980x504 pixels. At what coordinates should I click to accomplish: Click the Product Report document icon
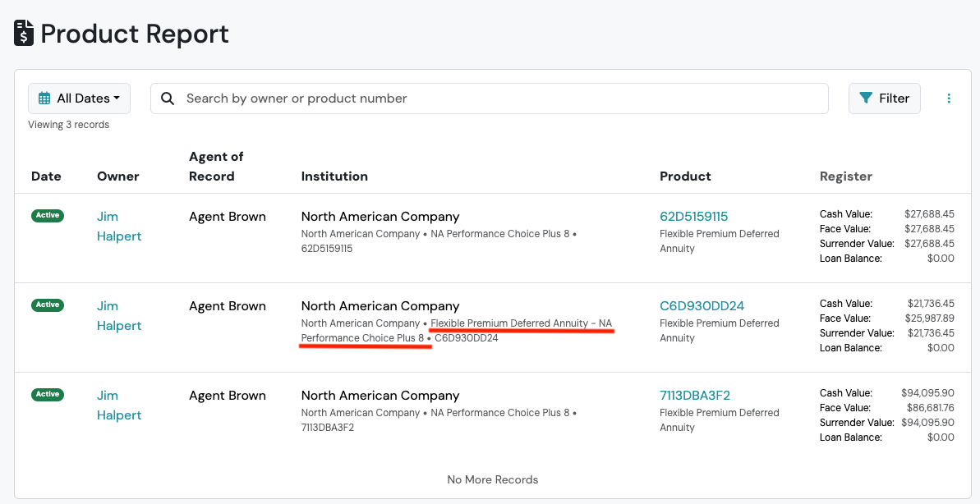[x=24, y=33]
